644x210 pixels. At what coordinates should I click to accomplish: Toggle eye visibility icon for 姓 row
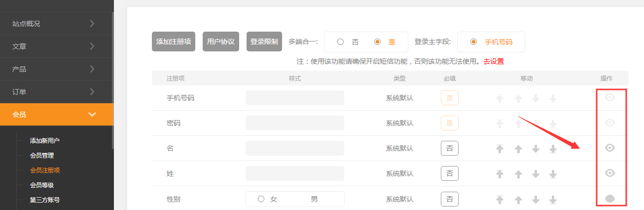(x=610, y=173)
